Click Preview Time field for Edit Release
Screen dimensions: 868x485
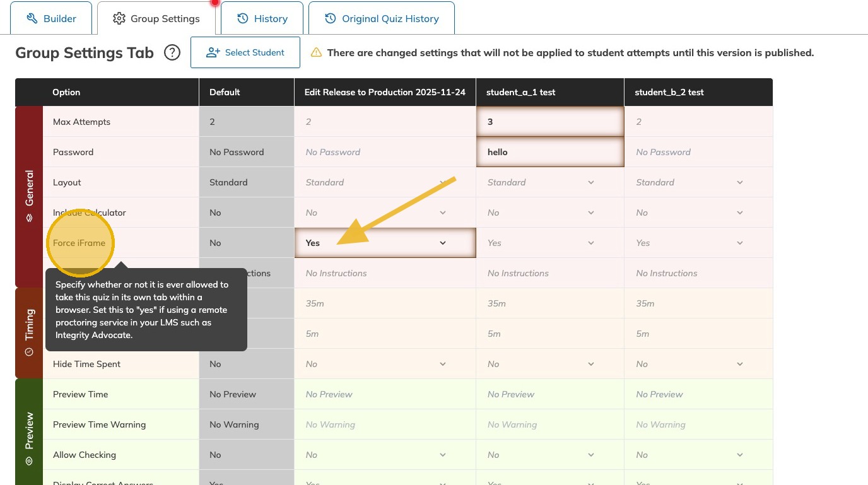pyautogui.click(x=385, y=394)
